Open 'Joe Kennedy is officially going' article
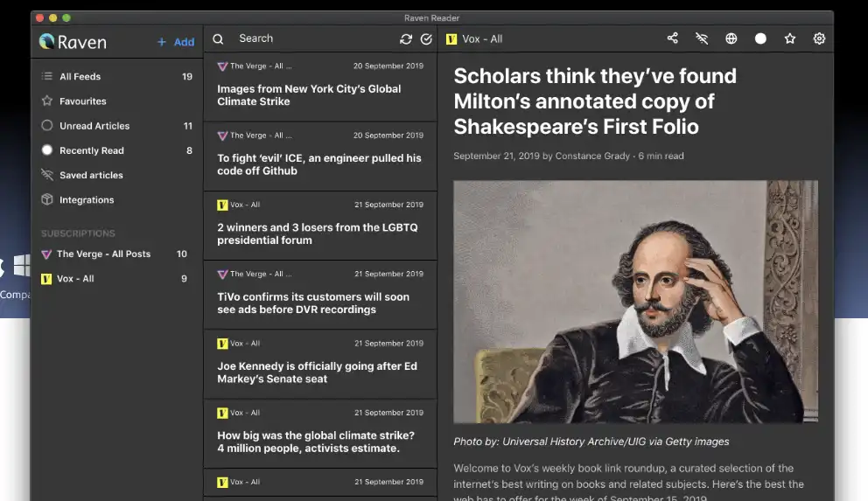 (320, 365)
